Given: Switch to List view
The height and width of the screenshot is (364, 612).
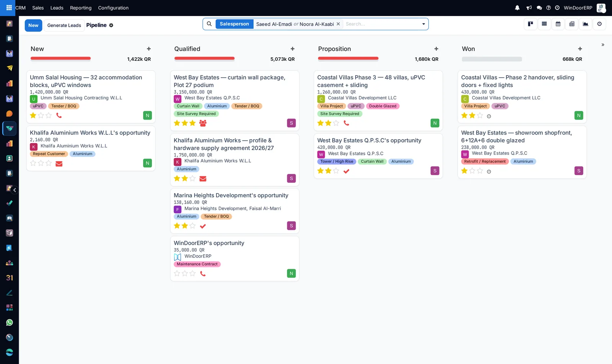Looking at the screenshot, I should 544,24.
